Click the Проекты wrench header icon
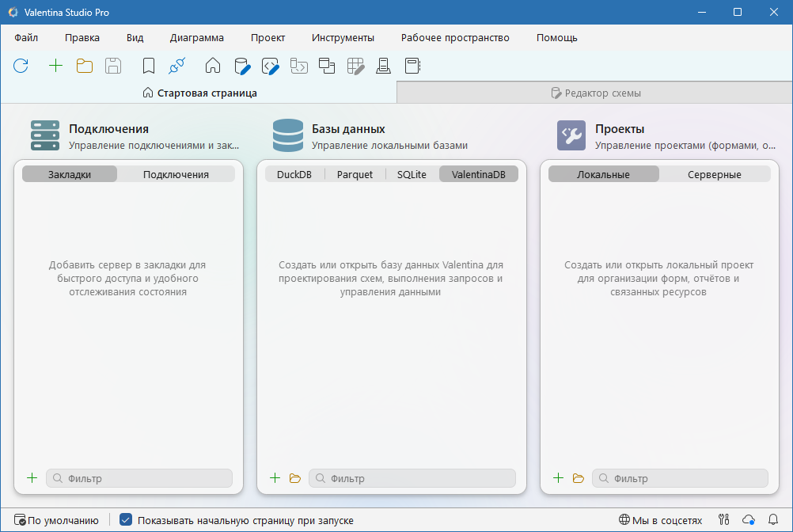Viewport: 793px width, 532px height. (571, 135)
